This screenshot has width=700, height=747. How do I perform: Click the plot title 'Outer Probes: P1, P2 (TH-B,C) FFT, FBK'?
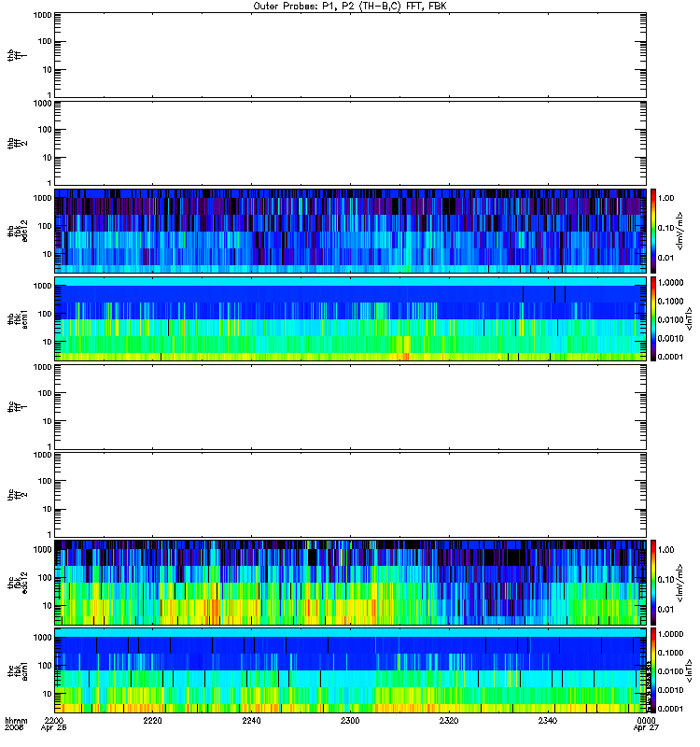350,7
